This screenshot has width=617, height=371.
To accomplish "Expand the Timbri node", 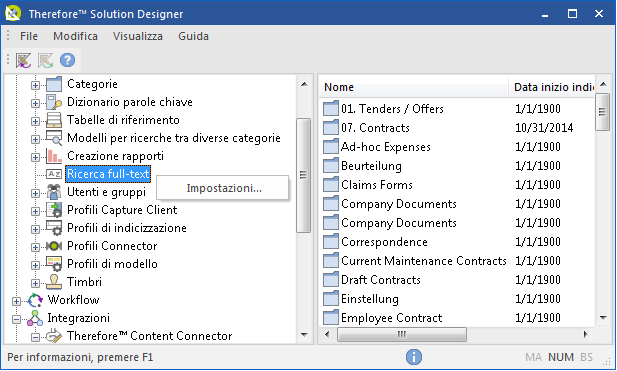I will click(x=35, y=283).
